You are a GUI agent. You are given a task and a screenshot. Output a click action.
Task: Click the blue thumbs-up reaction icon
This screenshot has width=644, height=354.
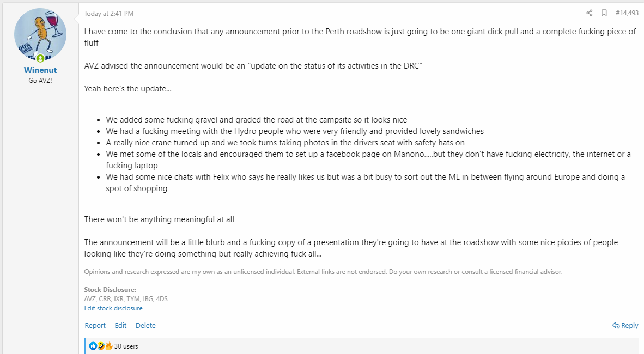[x=93, y=346]
